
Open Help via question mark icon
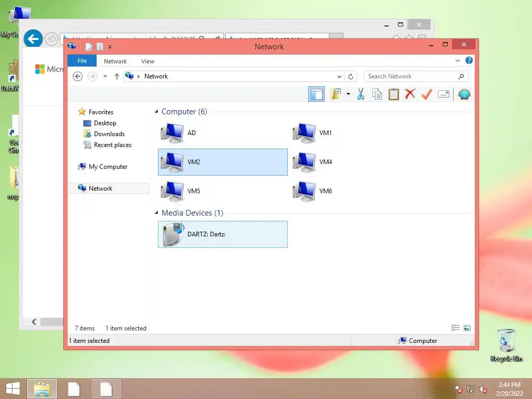coord(469,60)
